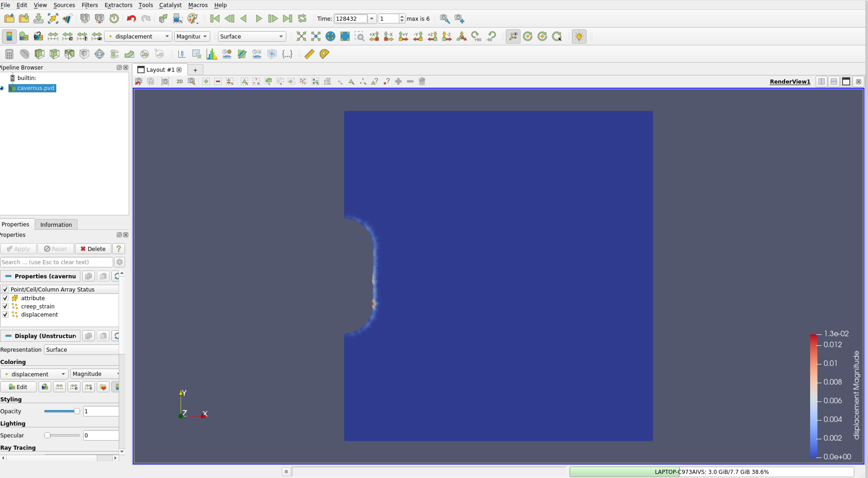The width and height of the screenshot is (868, 478).
Task: Uncheck the creep_strain array checkbox
Action: click(5, 306)
